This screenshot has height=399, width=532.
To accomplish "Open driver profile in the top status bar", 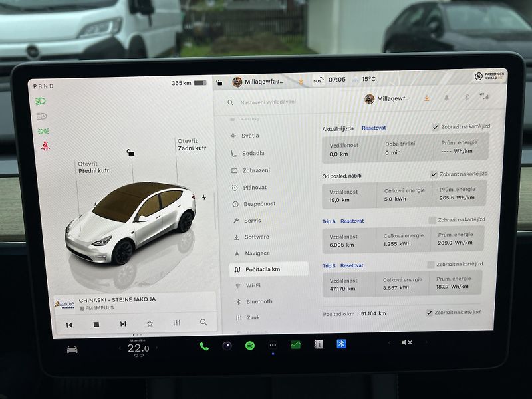I will (257, 82).
